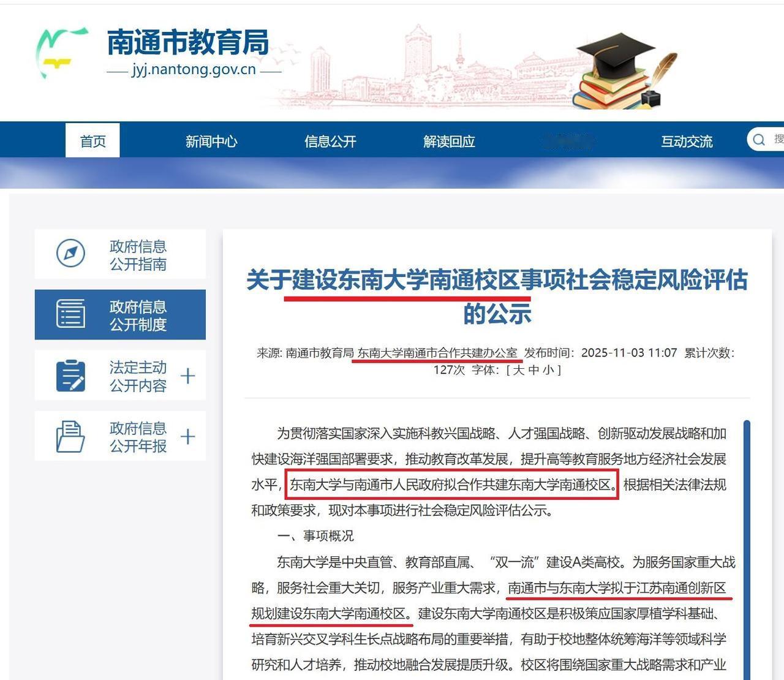Open the 解读回应 menu item
Viewport: 784px width, 680px height.
pyautogui.click(x=448, y=140)
